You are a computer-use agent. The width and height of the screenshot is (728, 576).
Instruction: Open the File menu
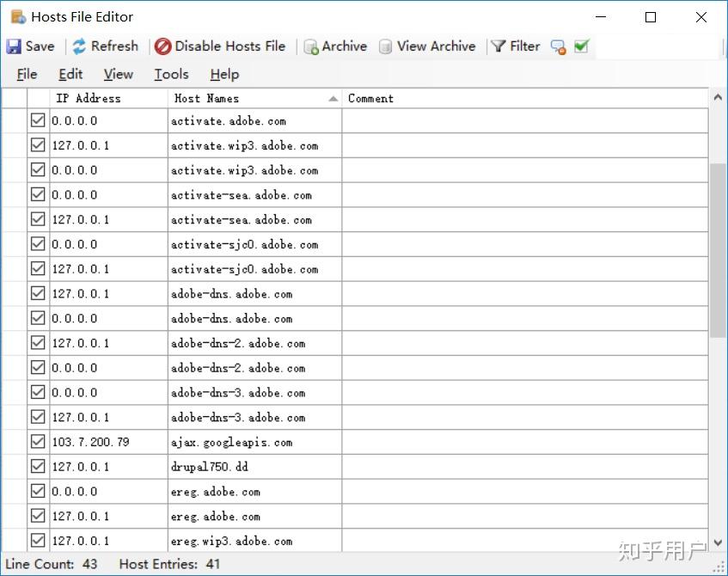(x=27, y=74)
